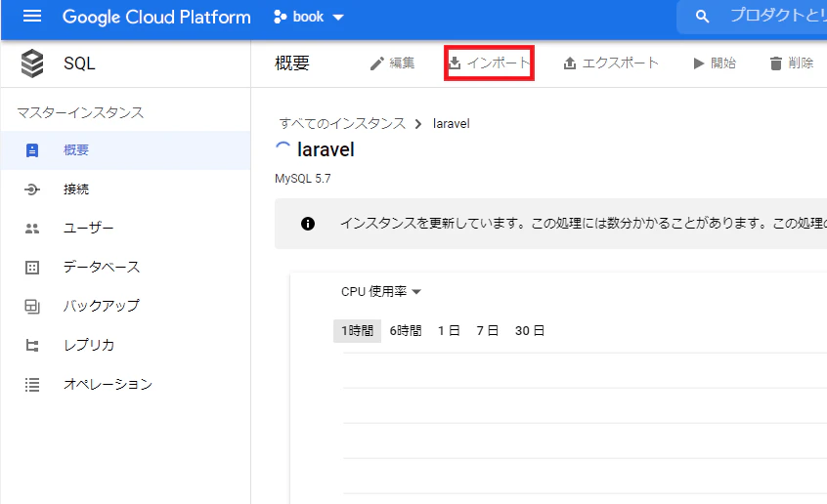This screenshot has width=827, height=504.
Task: Open バックアップ in the sidebar
Action: (125, 307)
